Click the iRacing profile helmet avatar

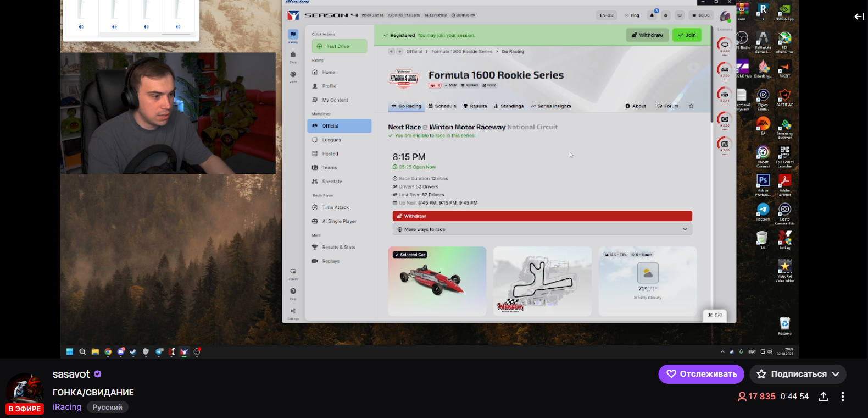[x=725, y=16]
